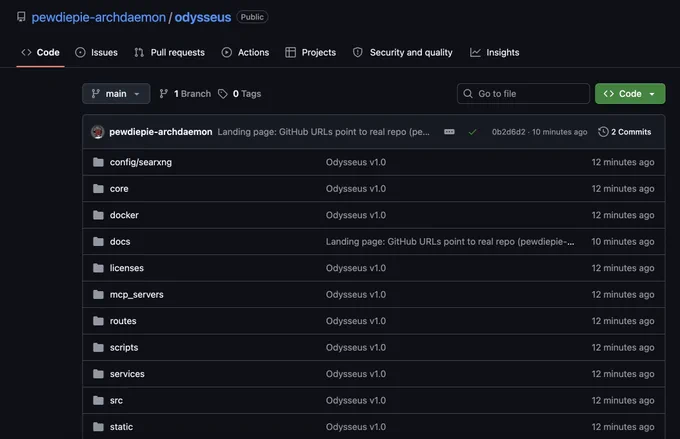
Task: Open the Projects tab
Action: (x=311, y=52)
